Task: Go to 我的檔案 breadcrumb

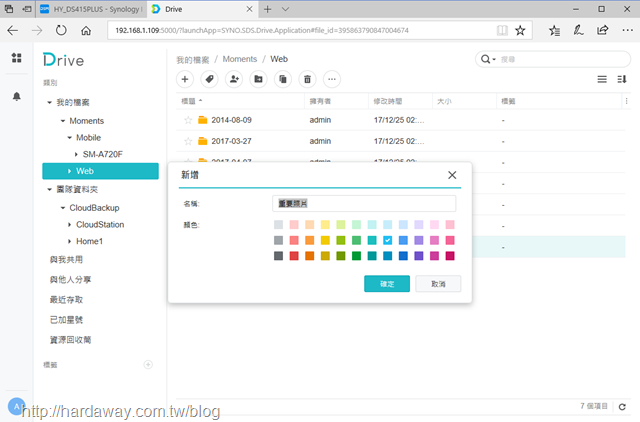Action: [x=193, y=60]
